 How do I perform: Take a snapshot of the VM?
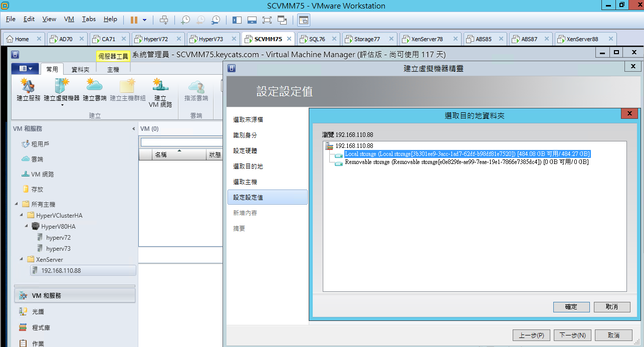point(185,20)
